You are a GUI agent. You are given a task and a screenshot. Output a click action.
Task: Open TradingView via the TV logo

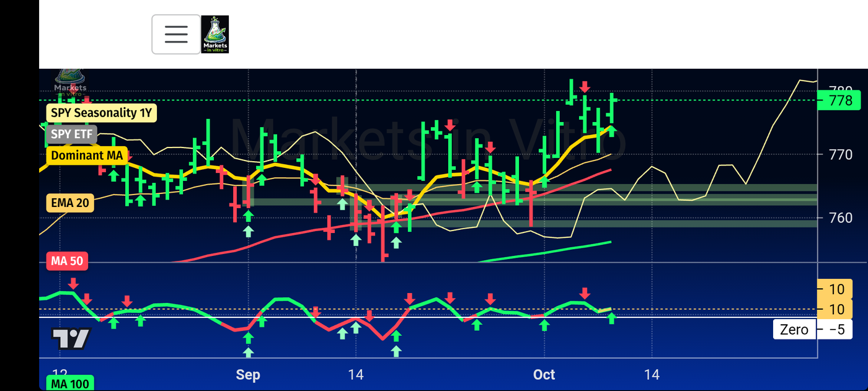click(71, 338)
